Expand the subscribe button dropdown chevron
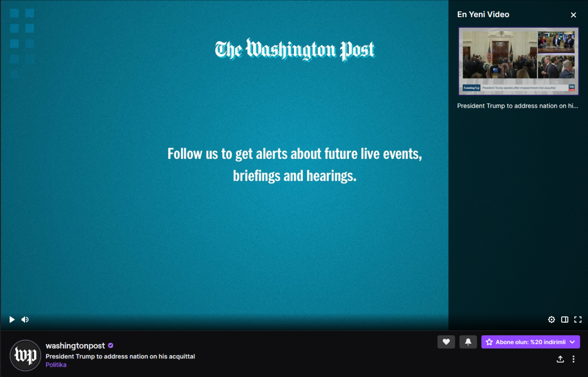588x377 pixels. point(572,342)
